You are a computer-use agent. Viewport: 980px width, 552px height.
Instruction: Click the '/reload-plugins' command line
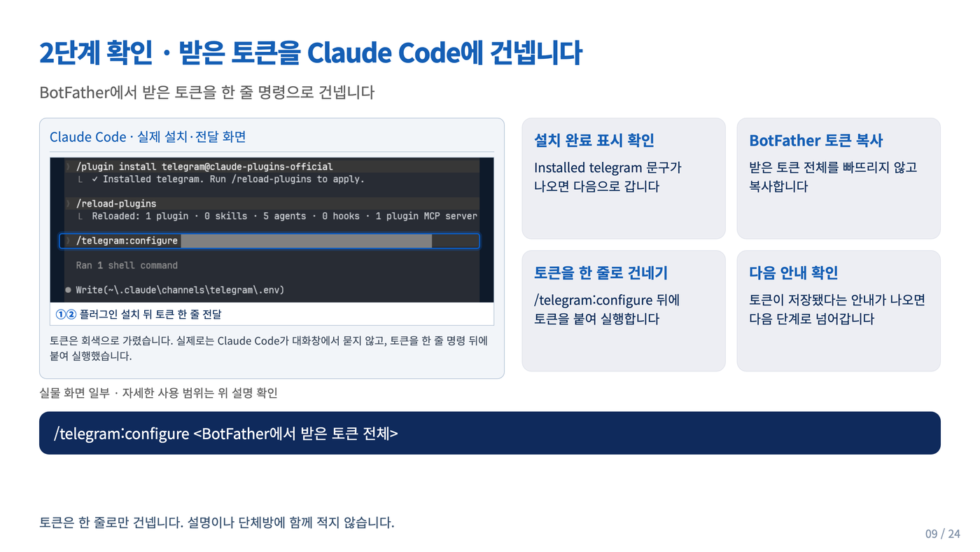click(116, 204)
